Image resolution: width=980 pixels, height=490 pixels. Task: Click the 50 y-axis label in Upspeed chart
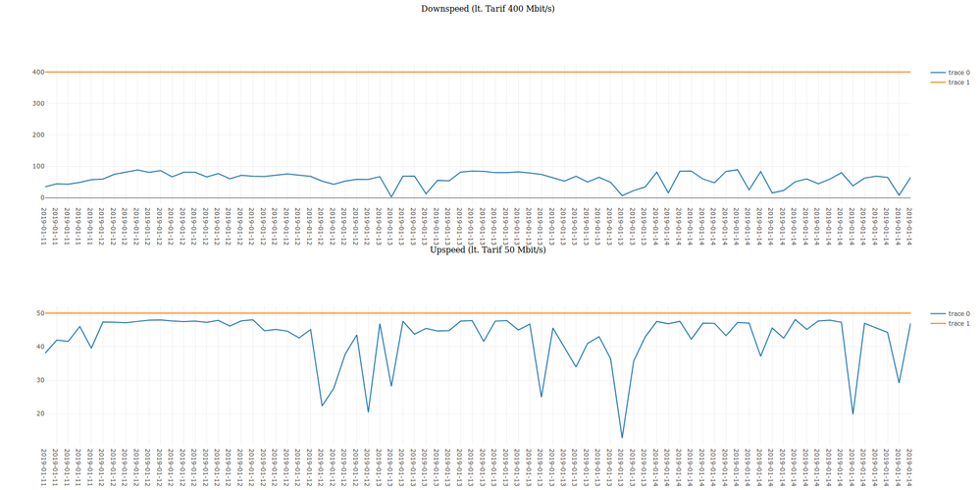[x=40, y=313]
